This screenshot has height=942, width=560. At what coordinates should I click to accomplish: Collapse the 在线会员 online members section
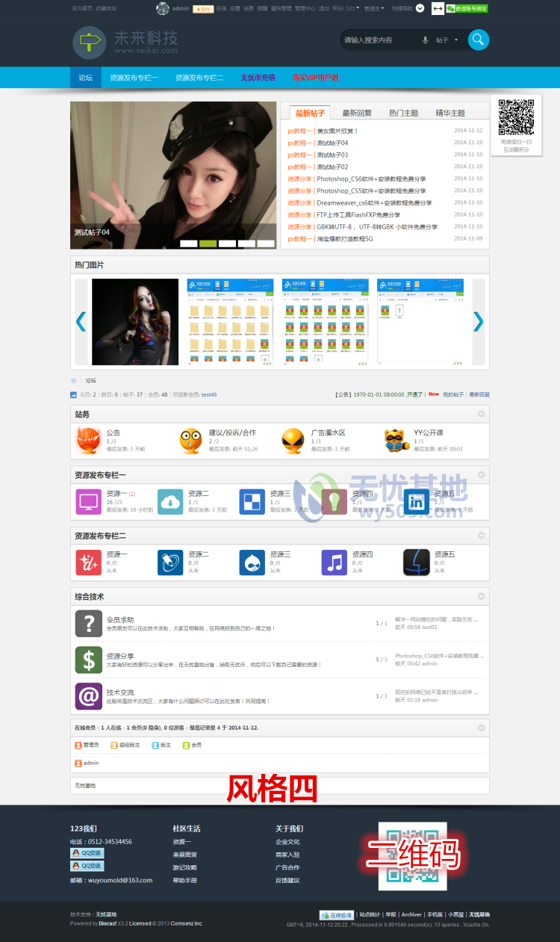[x=482, y=727]
